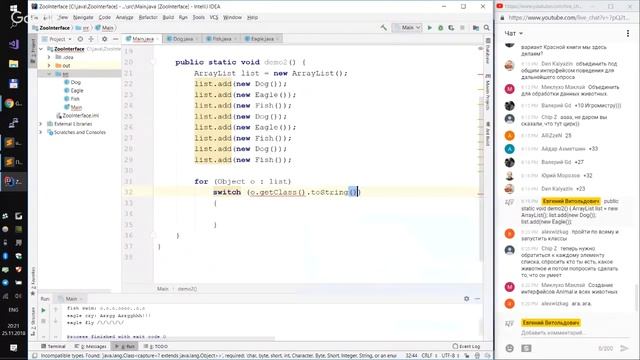Click the YouTube address bar URL
Screen dimensions: 640x360
[569, 18]
